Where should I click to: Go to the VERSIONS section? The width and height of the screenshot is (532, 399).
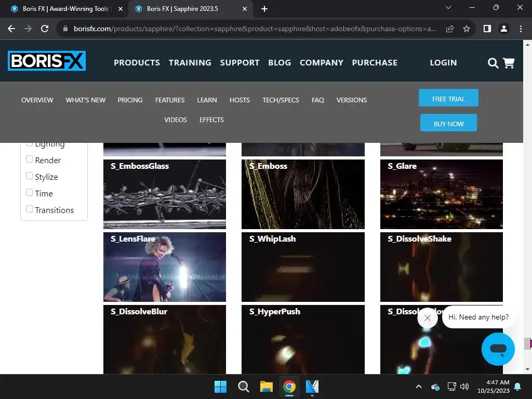click(x=352, y=100)
